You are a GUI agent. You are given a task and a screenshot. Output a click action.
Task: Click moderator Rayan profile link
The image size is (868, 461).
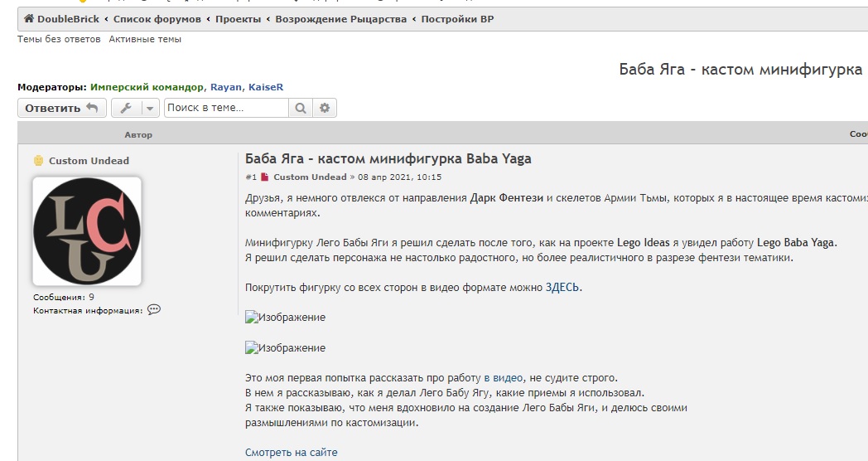(x=226, y=87)
